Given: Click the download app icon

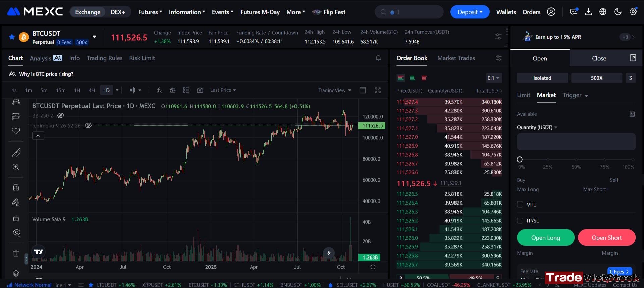Looking at the screenshot, I should click(x=588, y=12).
